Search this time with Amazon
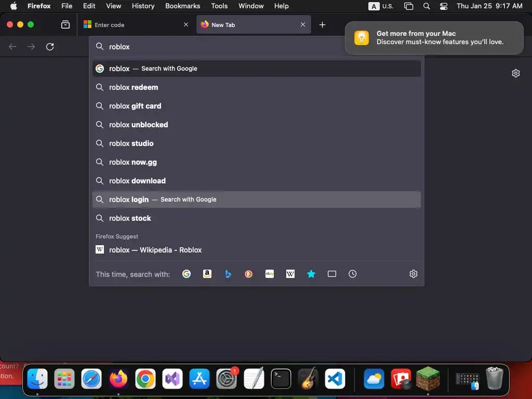This screenshot has width=532, height=399. 207,274
